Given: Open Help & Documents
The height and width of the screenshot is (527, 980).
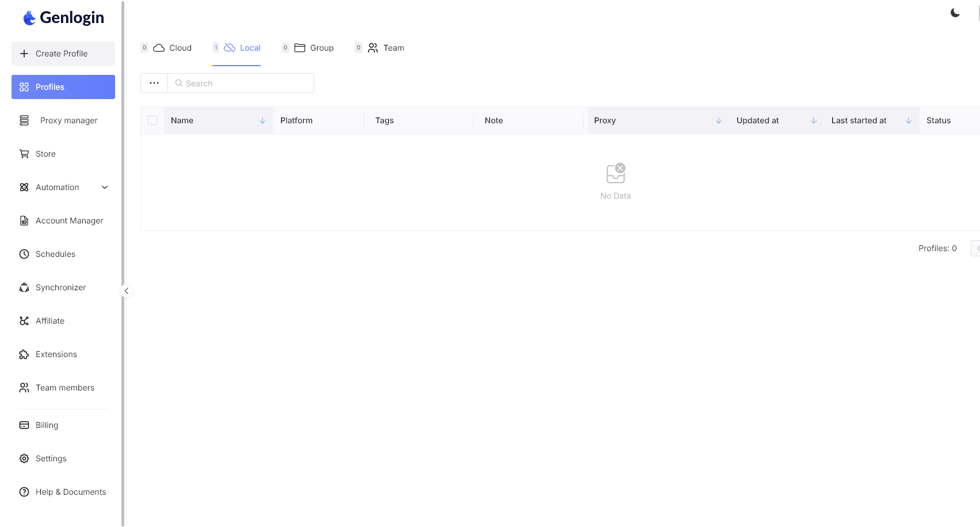Looking at the screenshot, I should (x=63, y=492).
